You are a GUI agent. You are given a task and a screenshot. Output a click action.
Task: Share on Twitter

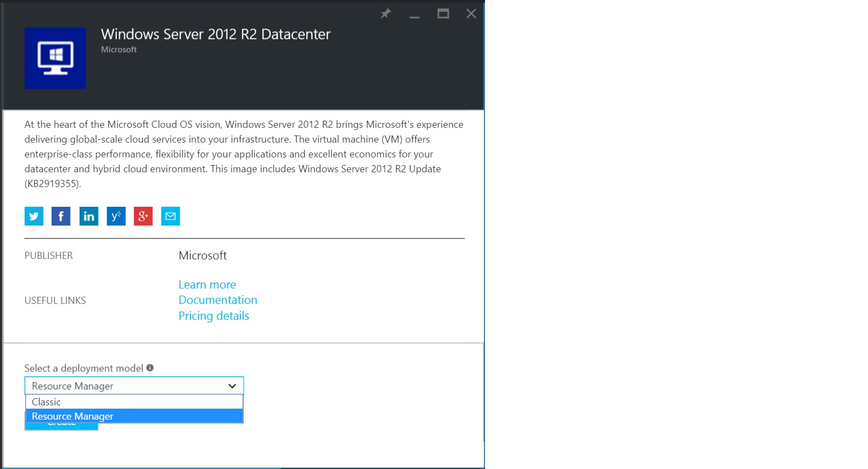click(34, 216)
